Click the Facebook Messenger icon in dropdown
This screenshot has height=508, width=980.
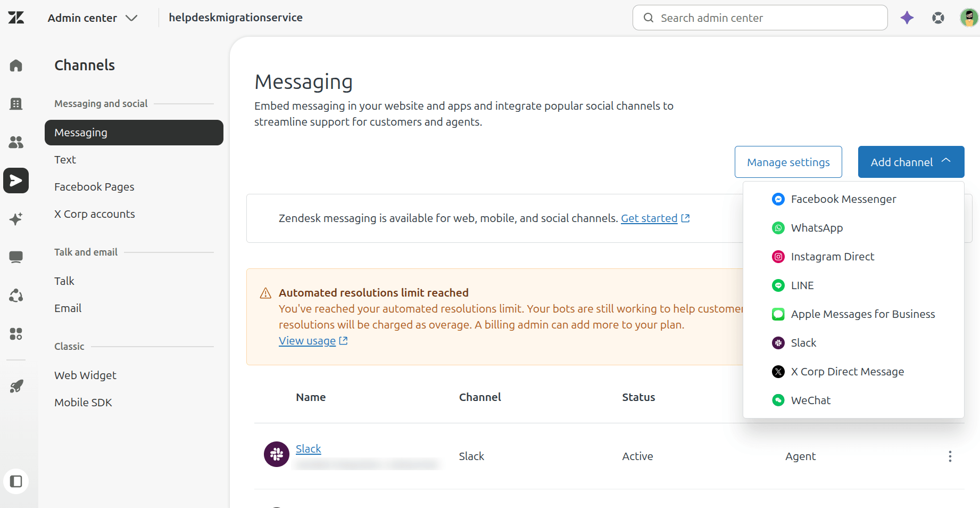pyautogui.click(x=778, y=199)
